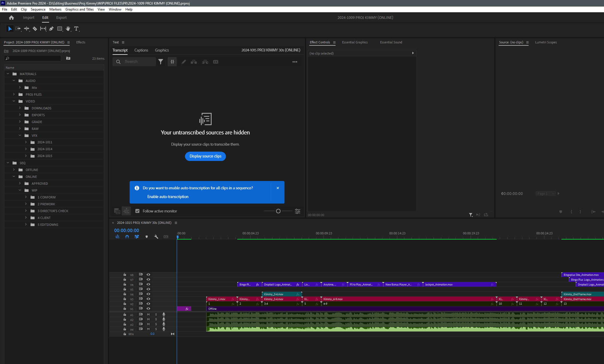Viewport: 604px width, 364px height.
Task: Uncheck Follow active monitor
Action: pyautogui.click(x=138, y=211)
